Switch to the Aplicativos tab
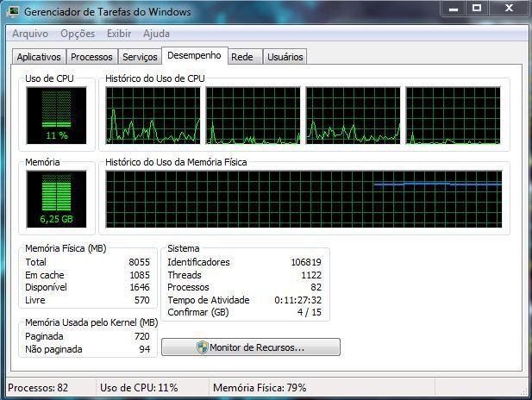This screenshot has width=532, height=400. [x=39, y=57]
